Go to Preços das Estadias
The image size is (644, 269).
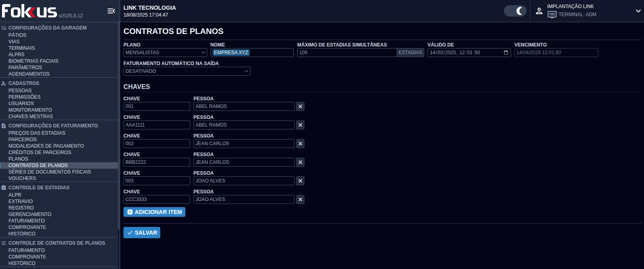tap(37, 133)
